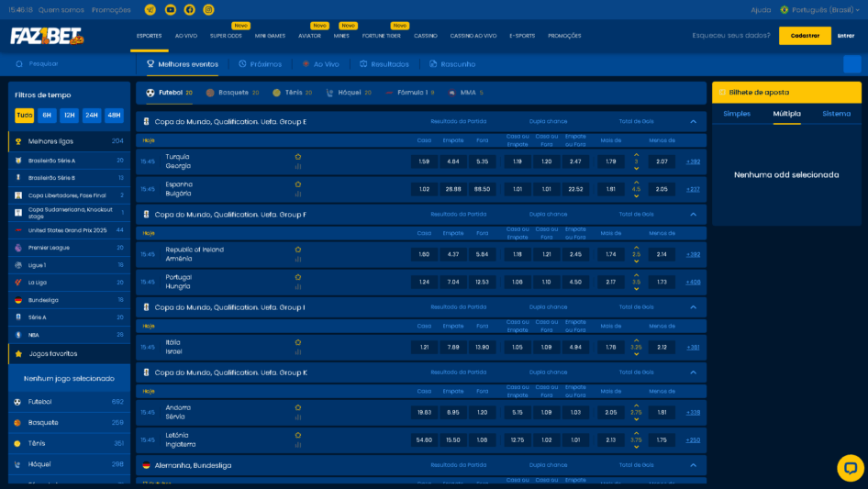Open the Esqueceu seus dados link
The image size is (868, 489).
[x=731, y=36]
